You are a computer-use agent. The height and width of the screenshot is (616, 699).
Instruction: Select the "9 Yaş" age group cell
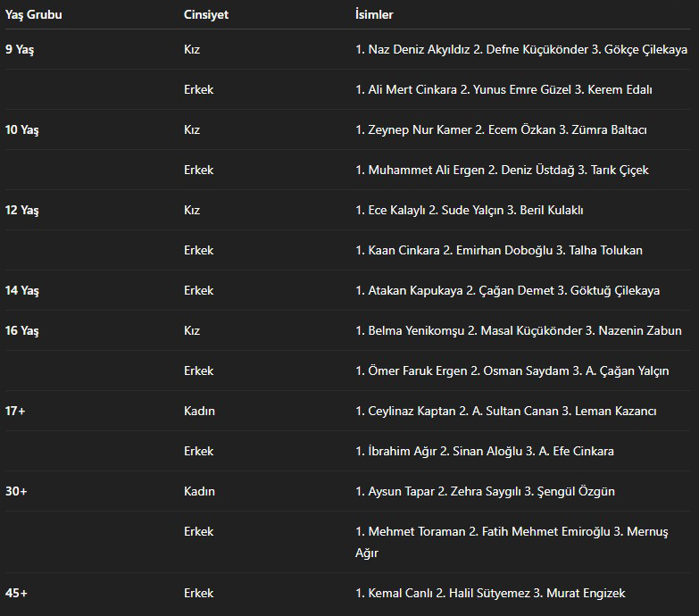coord(21,50)
